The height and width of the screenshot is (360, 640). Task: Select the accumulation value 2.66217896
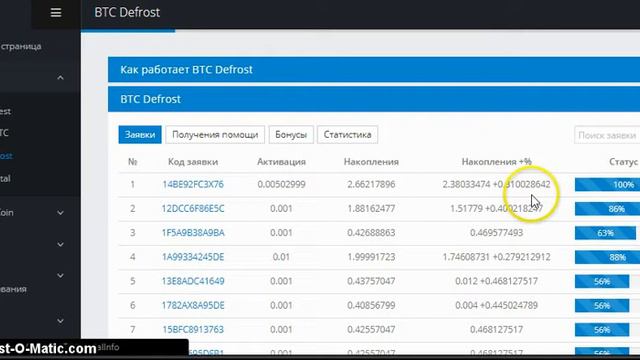371,184
